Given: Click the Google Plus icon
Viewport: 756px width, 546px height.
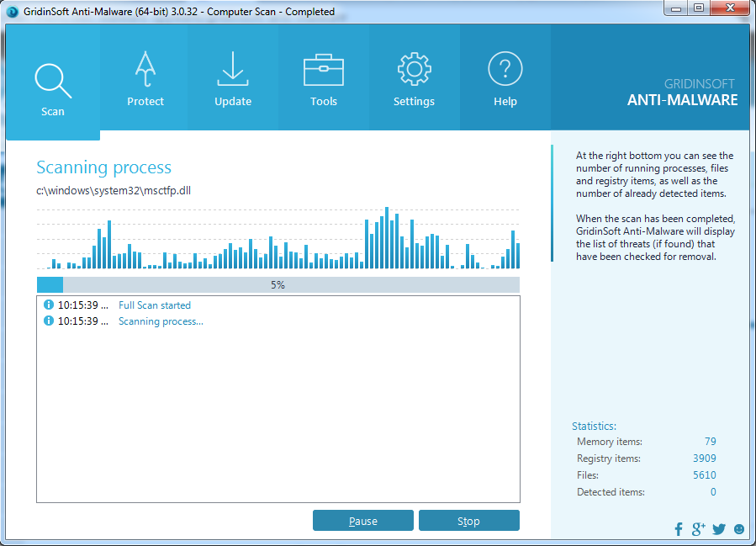Looking at the screenshot, I should pos(698,529).
